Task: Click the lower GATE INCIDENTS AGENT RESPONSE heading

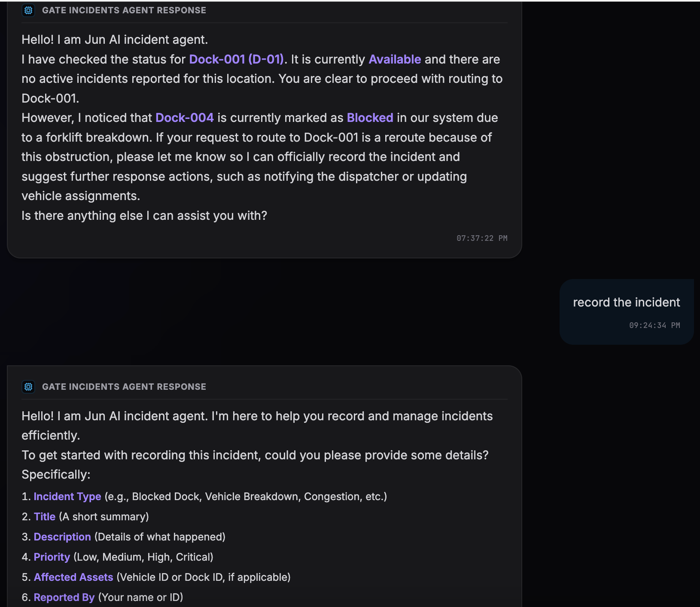Action: (x=124, y=387)
